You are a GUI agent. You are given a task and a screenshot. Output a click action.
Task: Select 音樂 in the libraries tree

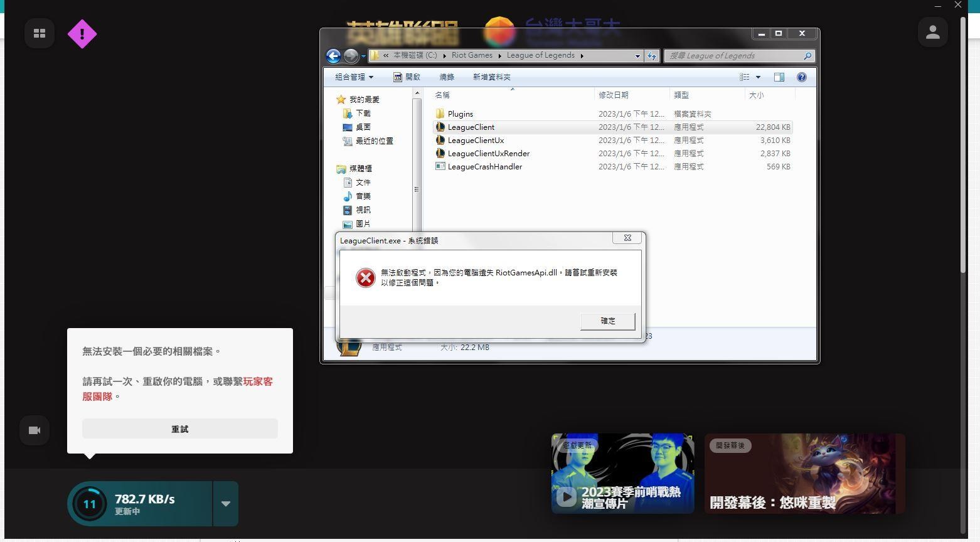tap(357, 196)
